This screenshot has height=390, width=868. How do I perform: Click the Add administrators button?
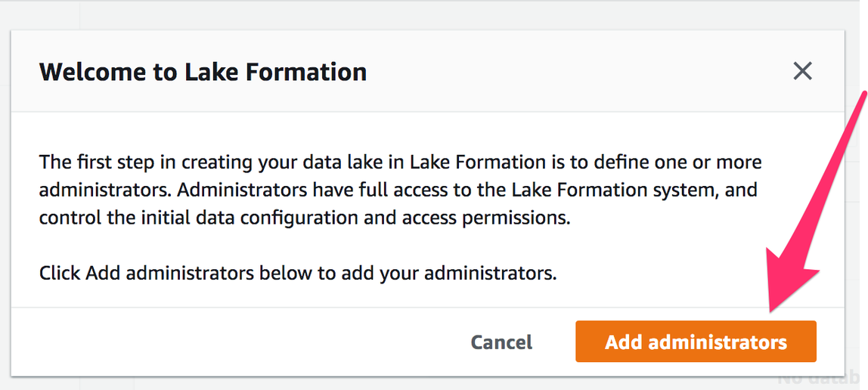pos(696,342)
